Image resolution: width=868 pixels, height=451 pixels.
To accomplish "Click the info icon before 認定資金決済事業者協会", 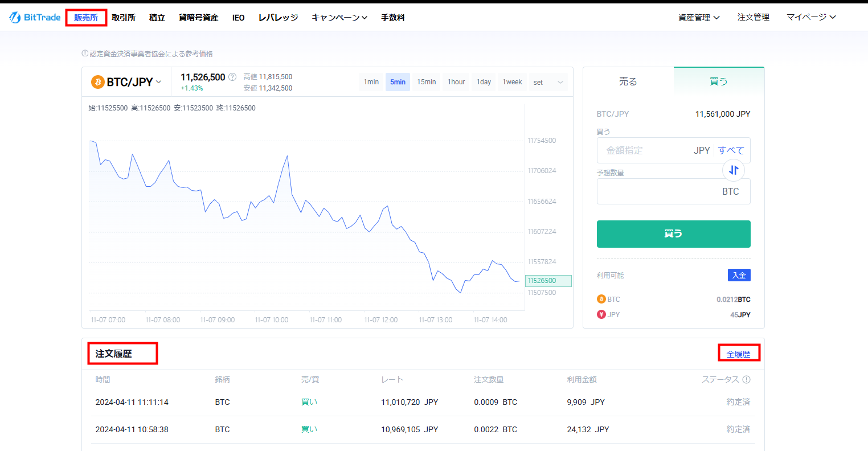I will click(85, 54).
